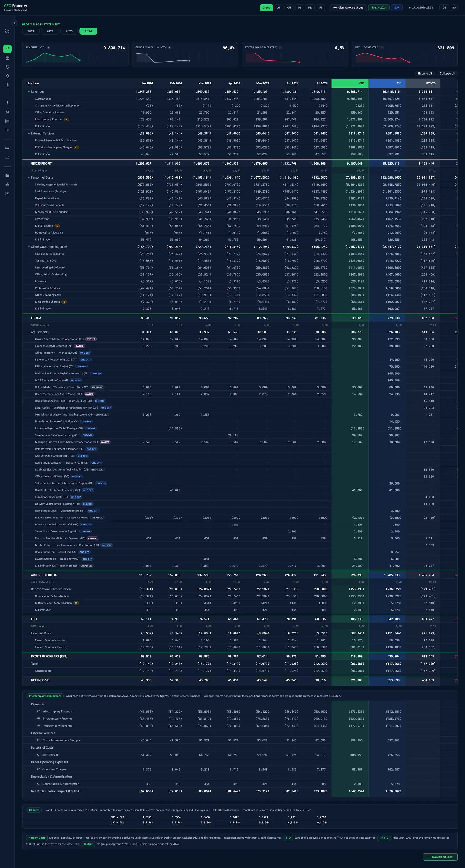
Task: Collapse the Adjustments row group
Action: pyautogui.click(x=29, y=332)
